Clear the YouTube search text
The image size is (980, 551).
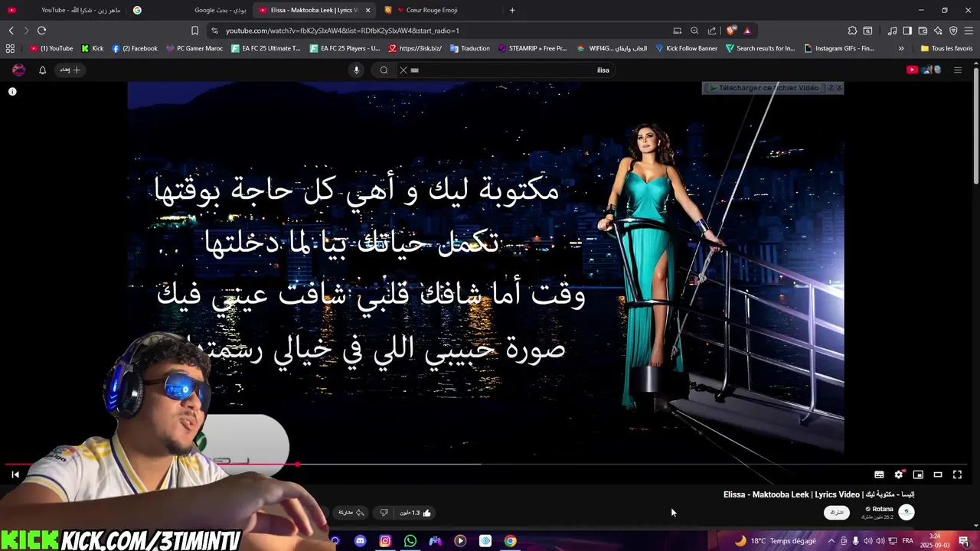tap(403, 70)
